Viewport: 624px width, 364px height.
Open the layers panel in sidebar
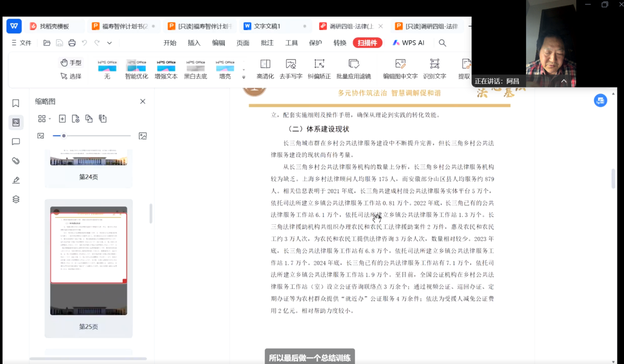click(16, 199)
